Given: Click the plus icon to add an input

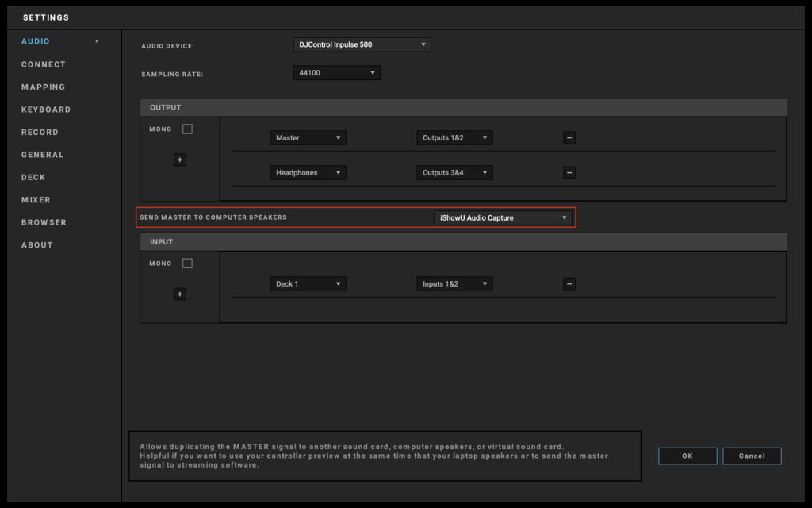Looking at the screenshot, I should pos(179,294).
